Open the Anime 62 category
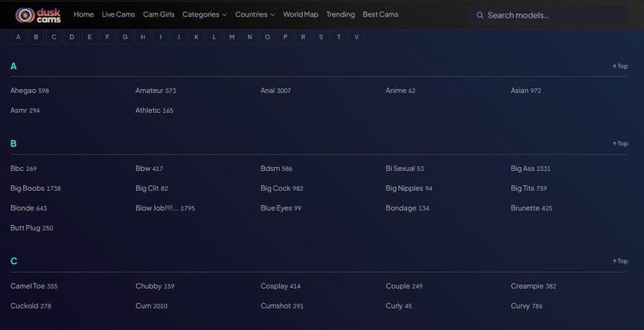Image resolution: width=644 pixels, height=330 pixels. (401, 91)
